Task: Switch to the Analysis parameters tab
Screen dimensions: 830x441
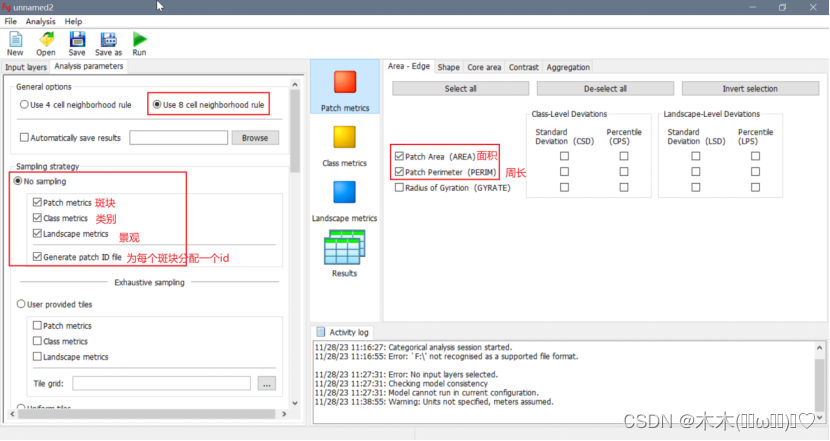Action: [89, 66]
